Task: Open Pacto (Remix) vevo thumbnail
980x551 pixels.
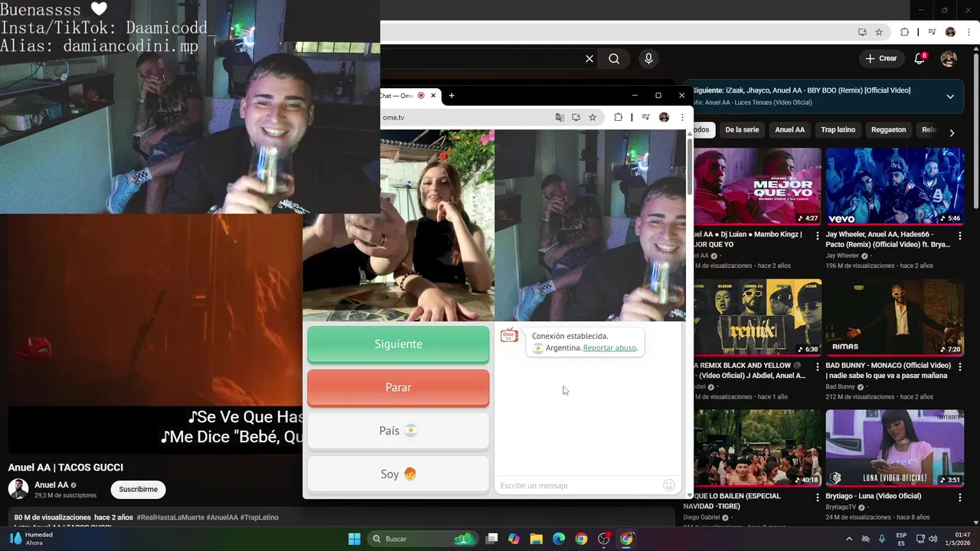Action: coord(894,187)
